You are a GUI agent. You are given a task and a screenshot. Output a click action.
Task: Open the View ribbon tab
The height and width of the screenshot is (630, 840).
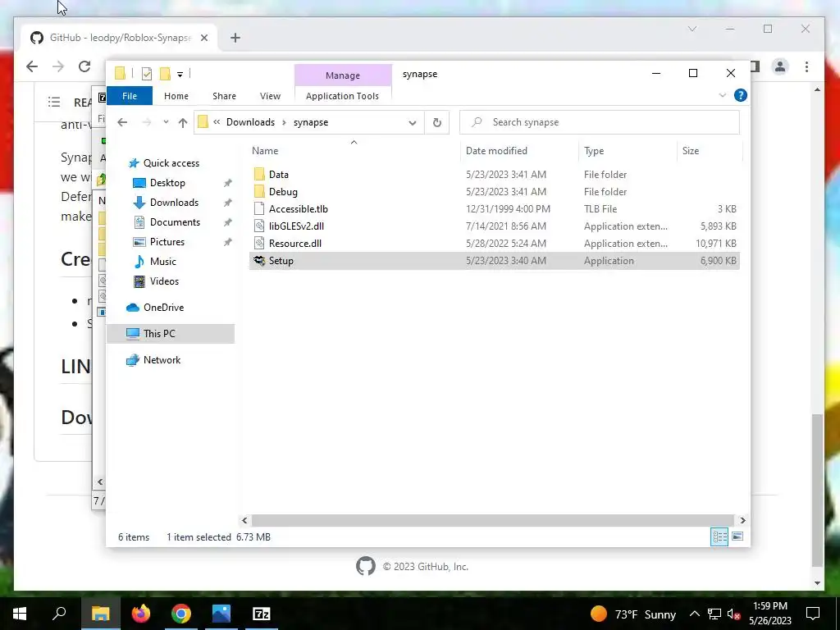click(x=270, y=96)
